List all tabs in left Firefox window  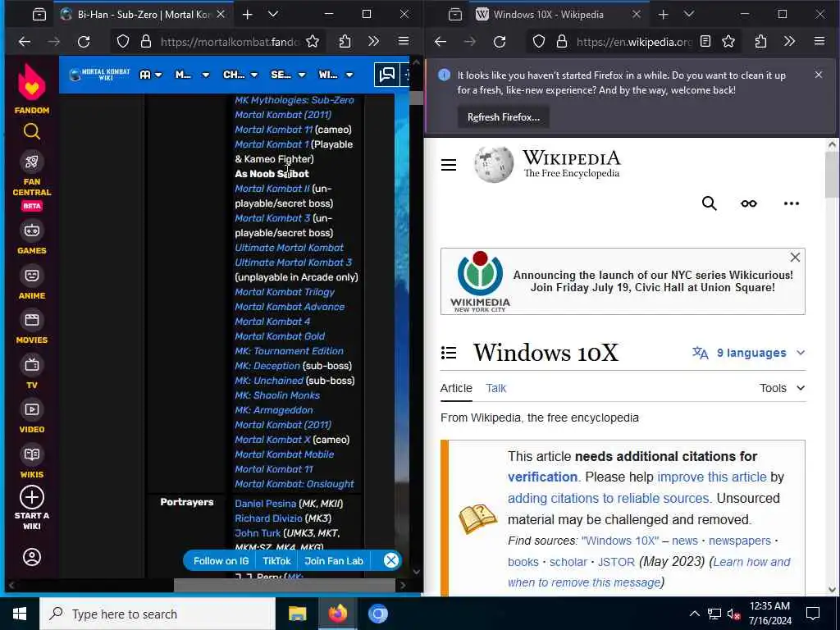tap(273, 15)
